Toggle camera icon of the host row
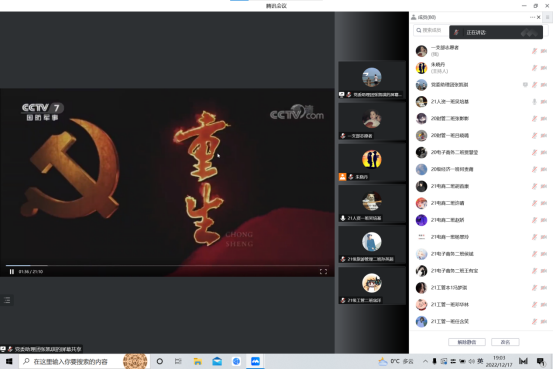Viewport: 553px width, 369px height. pyautogui.click(x=543, y=68)
